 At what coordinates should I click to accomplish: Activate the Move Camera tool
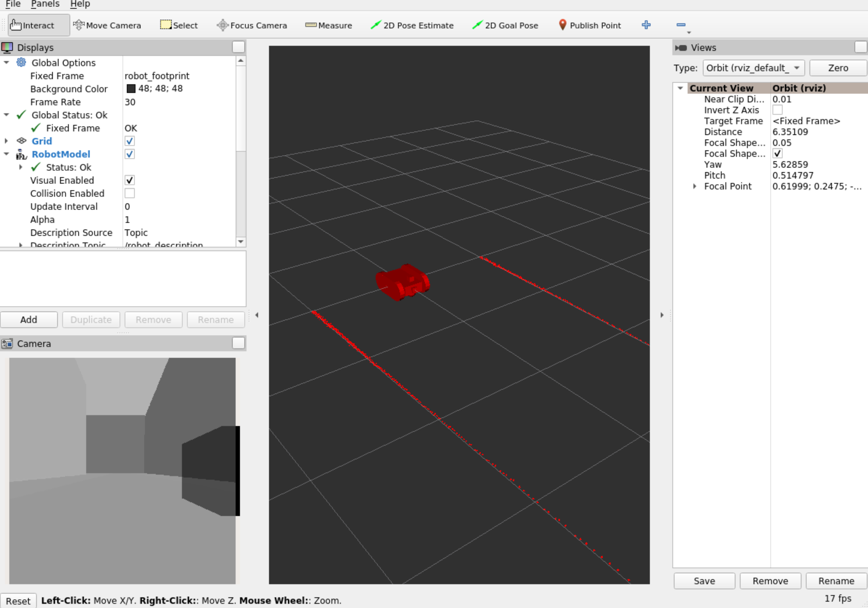tap(107, 25)
